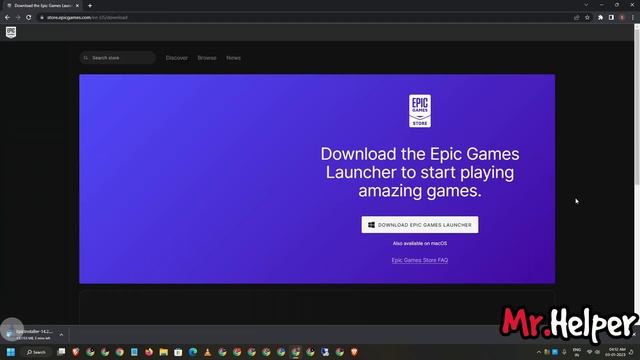The width and height of the screenshot is (640, 360).
Task: Open the Chrome three-dot menu
Action: pos(633,18)
